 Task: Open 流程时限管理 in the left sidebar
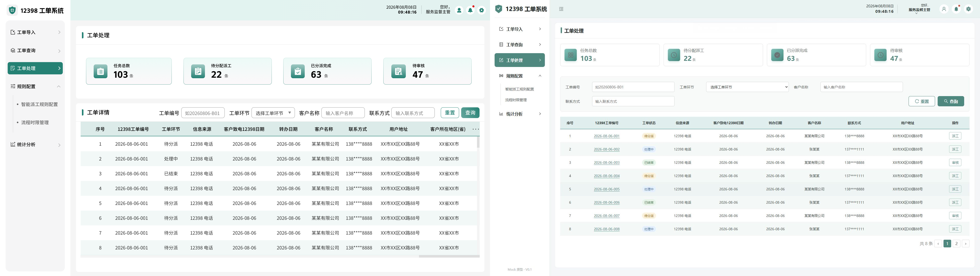pyautogui.click(x=35, y=122)
